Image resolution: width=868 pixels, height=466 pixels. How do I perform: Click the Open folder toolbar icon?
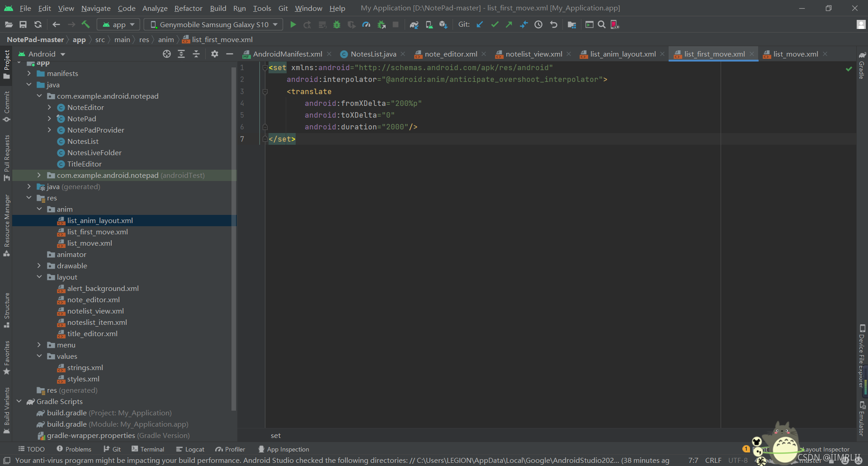[x=9, y=24]
